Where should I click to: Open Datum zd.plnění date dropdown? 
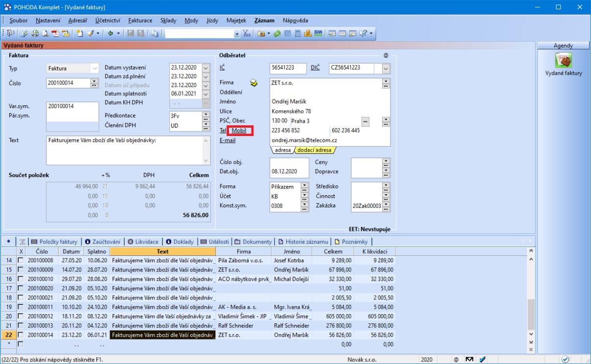coord(205,76)
